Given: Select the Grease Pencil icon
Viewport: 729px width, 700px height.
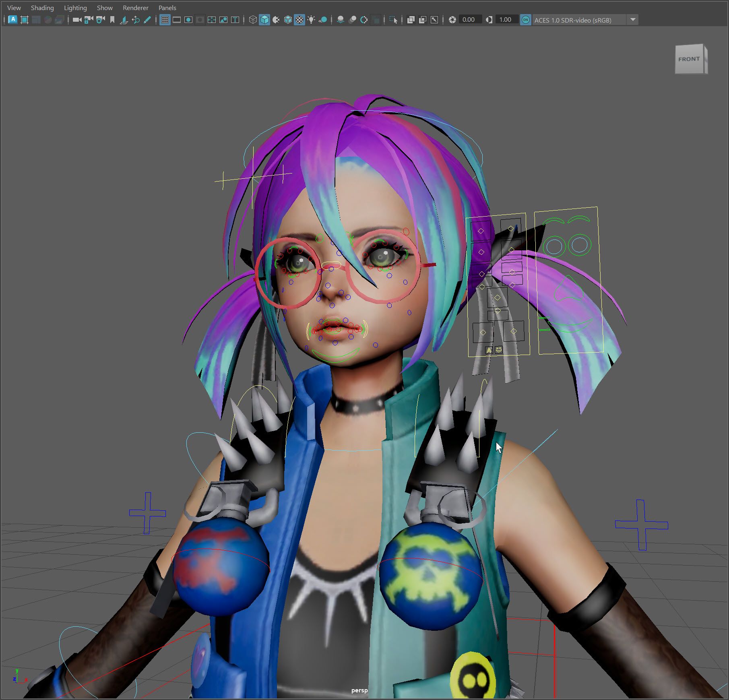Looking at the screenshot, I should tap(147, 20).
